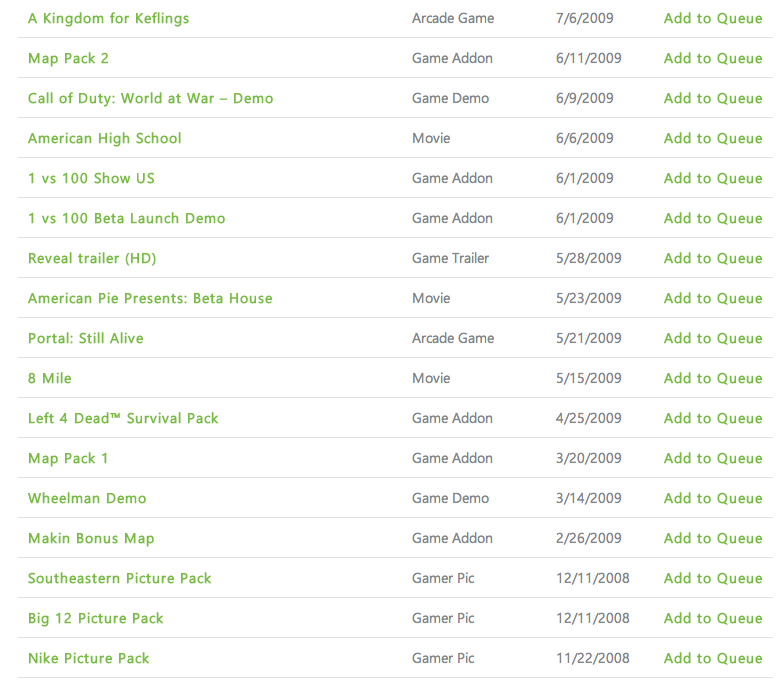Screen dimensions: 781x681
Task: Open the Map Pack 1 title link
Action: [x=68, y=458]
